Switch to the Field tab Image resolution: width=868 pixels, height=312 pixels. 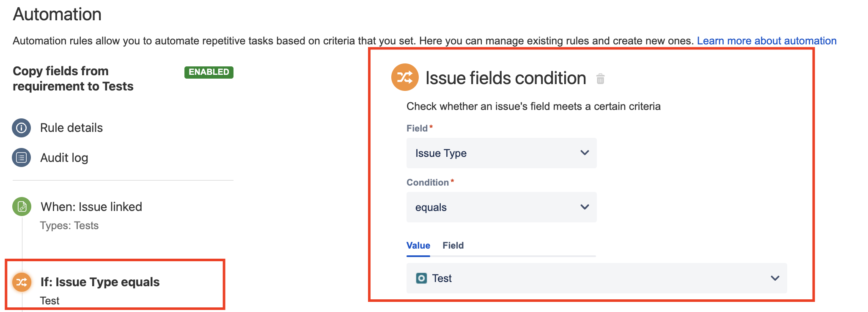click(x=453, y=246)
